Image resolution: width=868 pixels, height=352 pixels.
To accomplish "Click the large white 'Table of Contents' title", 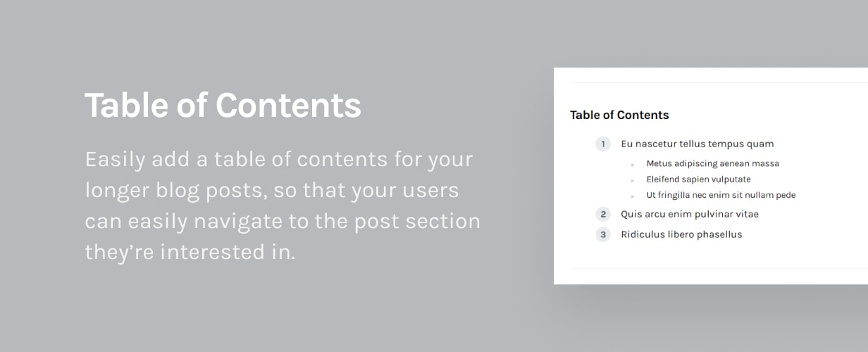I will (x=223, y=106).
